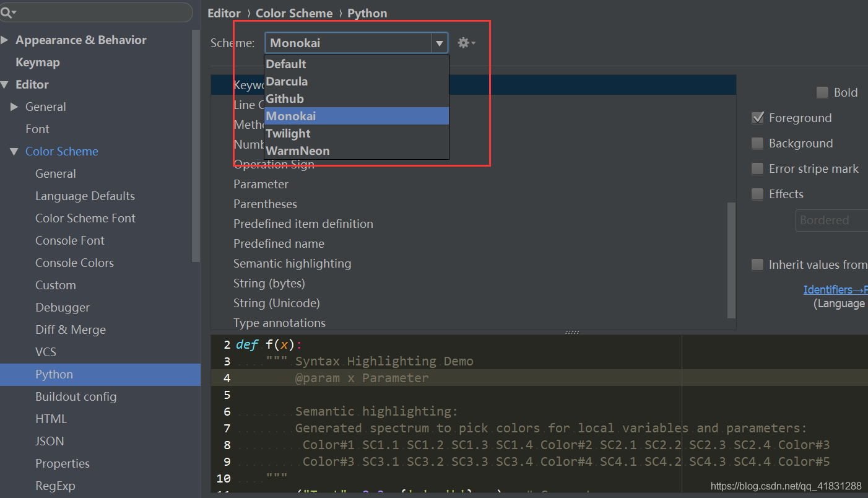Click the settings search magnifier icon
This screenshot has height=498, width=868.
(8, 12)
